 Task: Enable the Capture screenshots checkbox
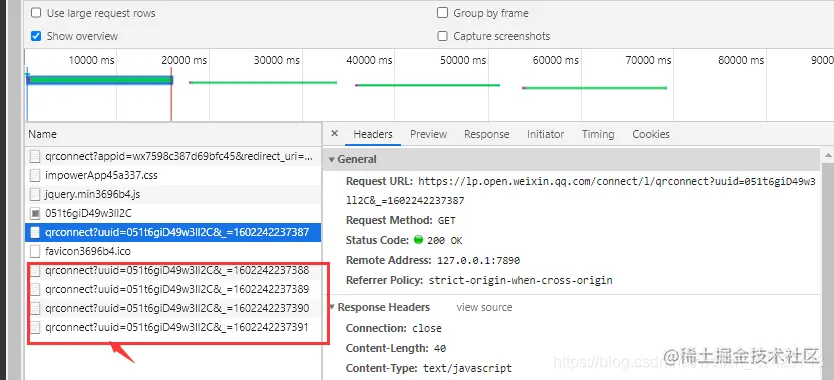pos(442,36)
